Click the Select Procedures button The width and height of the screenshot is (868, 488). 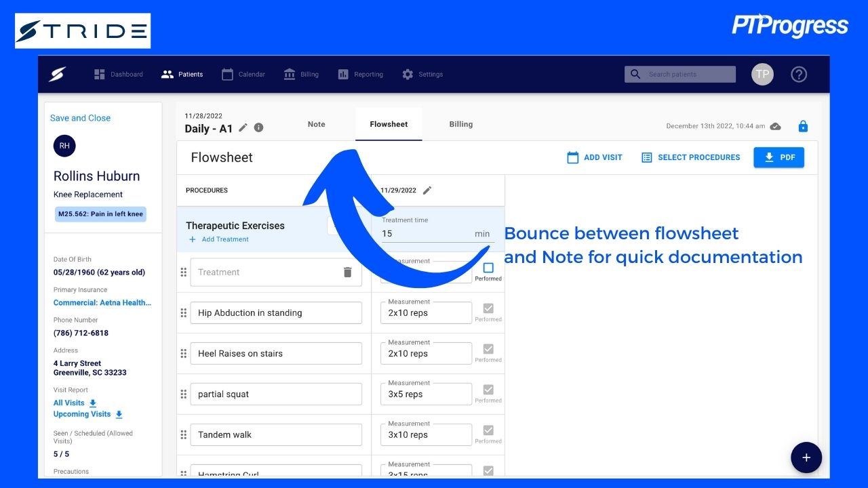pyautogui.click(x=690, y=157)
